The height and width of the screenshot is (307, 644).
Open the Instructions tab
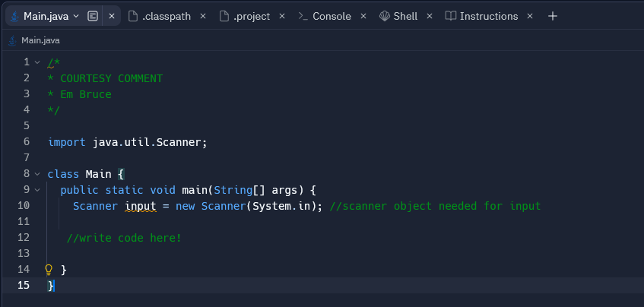pos(482,17)
